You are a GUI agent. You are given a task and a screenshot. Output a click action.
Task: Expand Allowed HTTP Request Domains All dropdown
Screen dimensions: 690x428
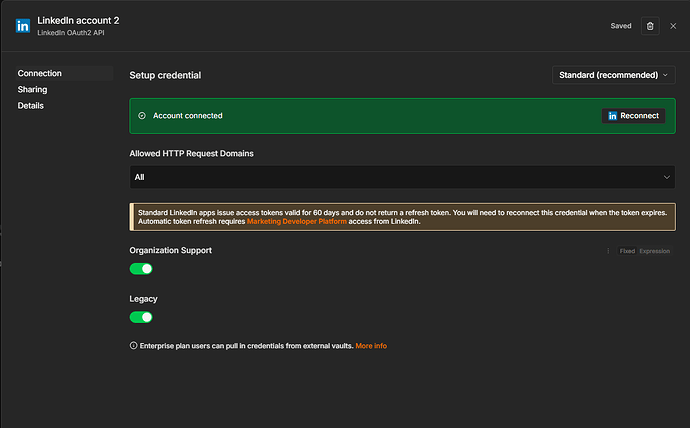coord(402,177)
